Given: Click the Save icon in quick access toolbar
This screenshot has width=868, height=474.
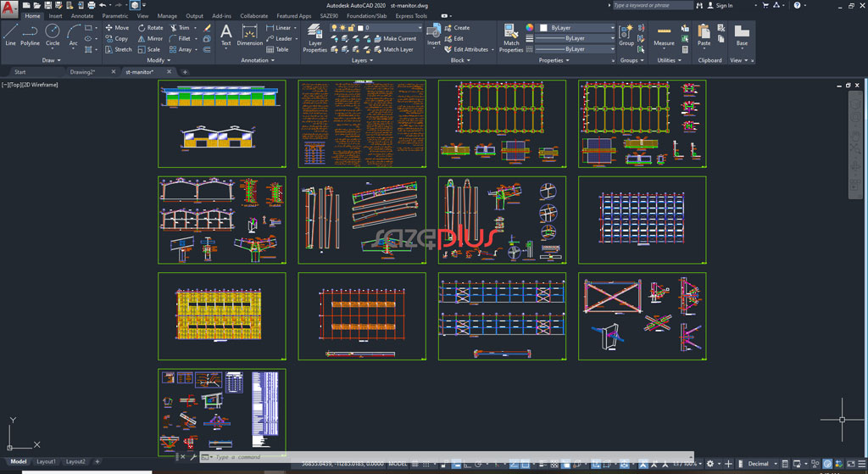Looking at the screenshot, I should pyautogui.click(x=47, y=5).
